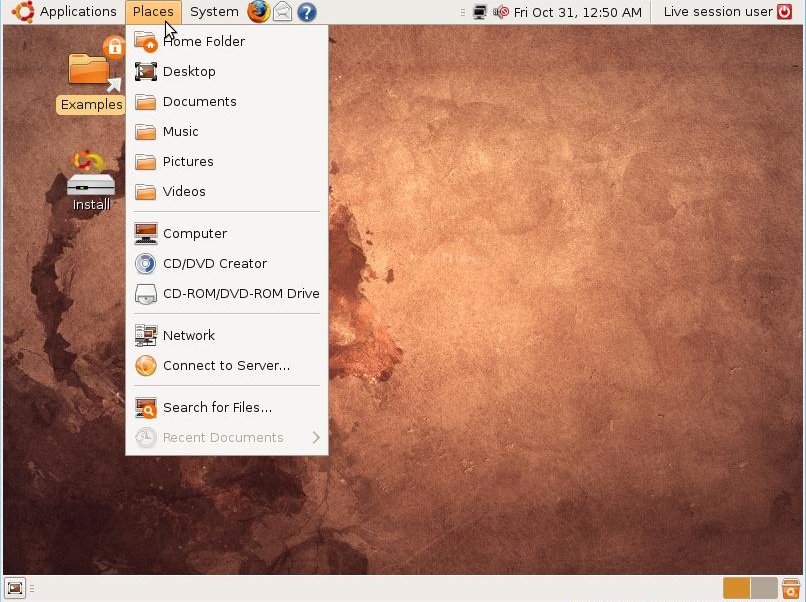Close the open Places menu
806x602 pixels.
153,11
